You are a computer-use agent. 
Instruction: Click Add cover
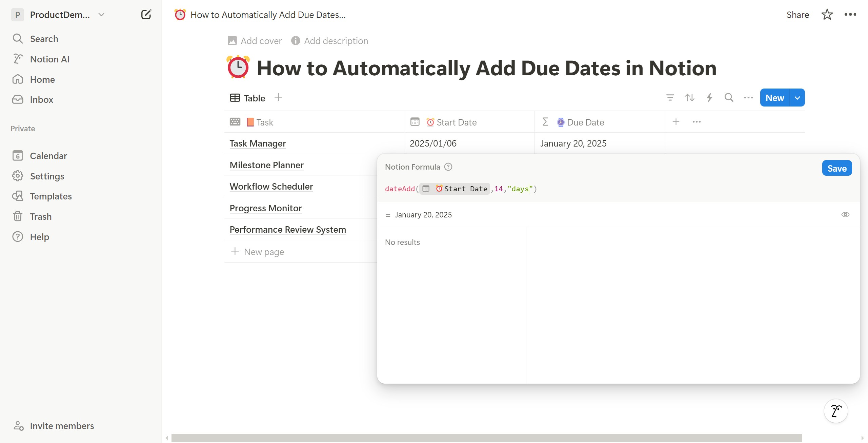pos(255,41)
